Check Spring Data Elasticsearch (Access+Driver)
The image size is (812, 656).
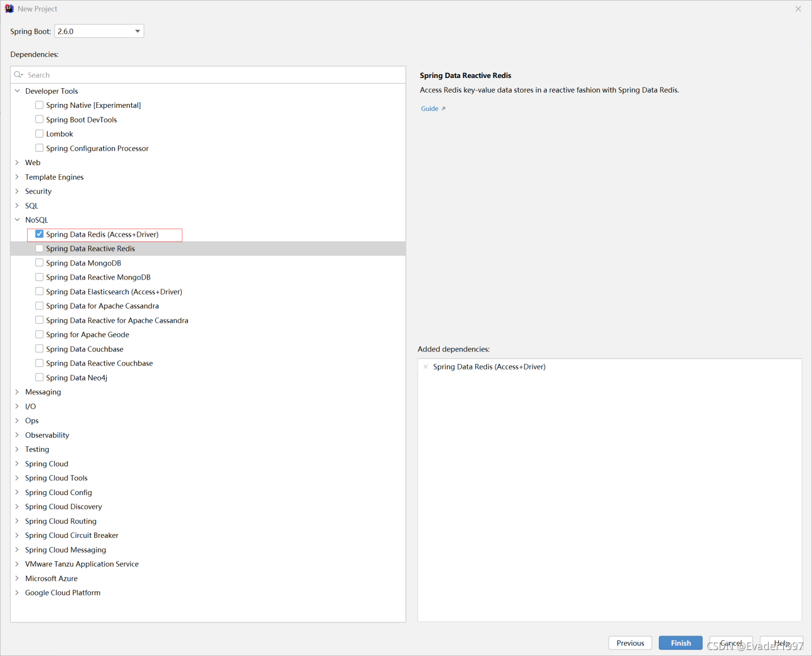click(40, 291)
